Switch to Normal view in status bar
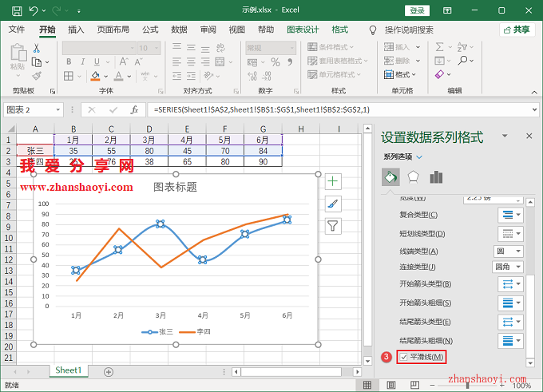 coord(367,385)
